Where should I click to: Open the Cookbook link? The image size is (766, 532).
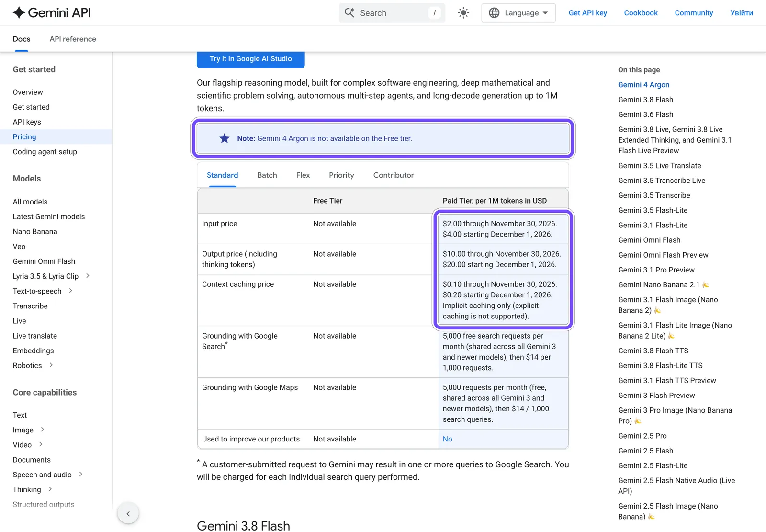coord(641,13)
